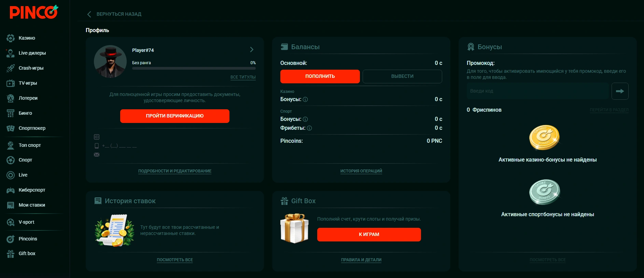Click the Казино sidebar icon
The image size is (644, 278).
click(11, 38)
